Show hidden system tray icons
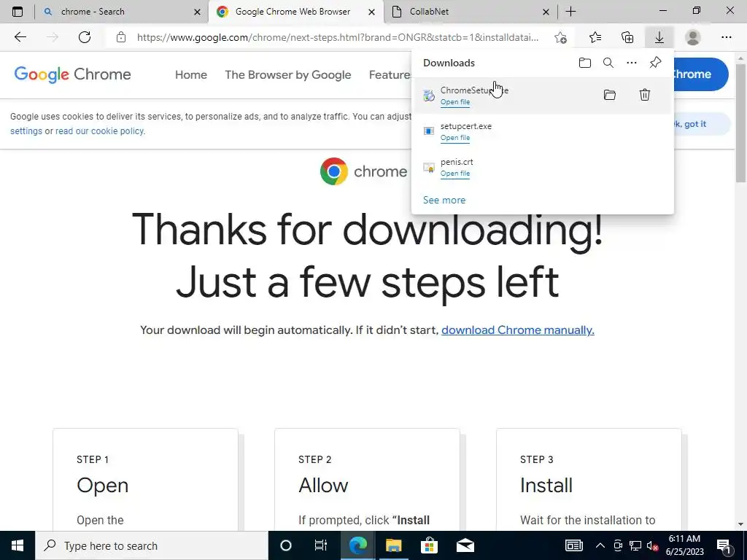 pos(600,545)
